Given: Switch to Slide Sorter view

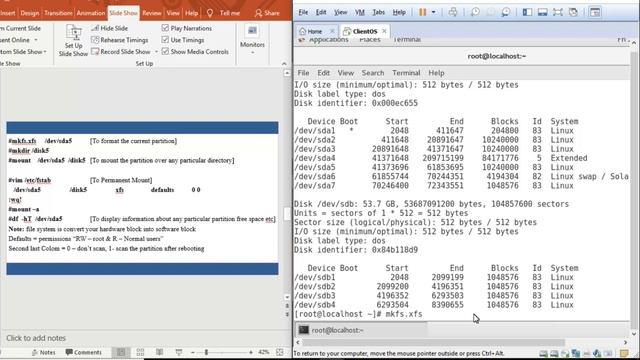Looking at the screenshot, I should pyautogui.click(x=140, y=352).
